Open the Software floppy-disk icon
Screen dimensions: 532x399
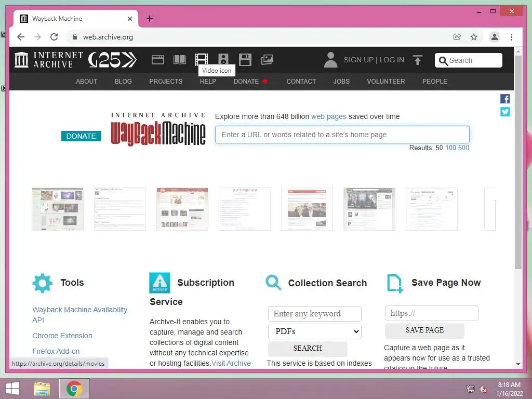coord(245,60)
